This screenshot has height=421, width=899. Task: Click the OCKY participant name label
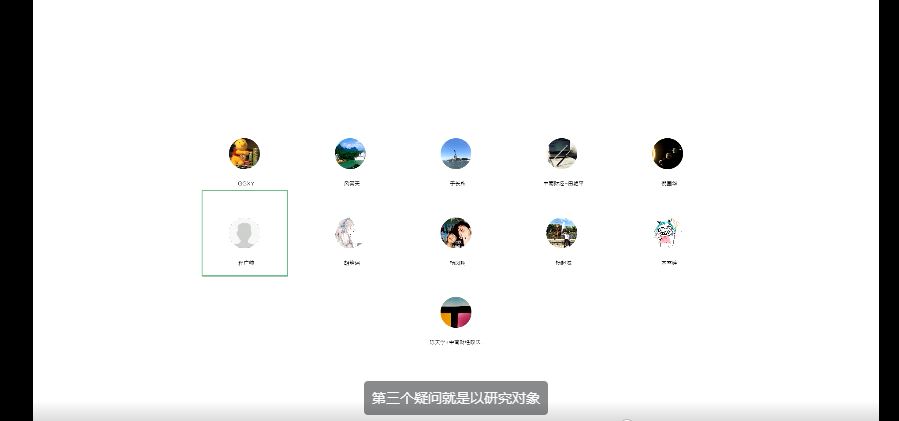(x=245, y=183)
